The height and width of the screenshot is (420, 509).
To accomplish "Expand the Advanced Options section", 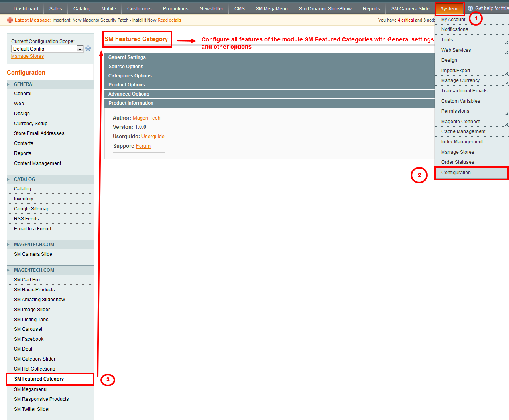I will (x=129, y=94).
